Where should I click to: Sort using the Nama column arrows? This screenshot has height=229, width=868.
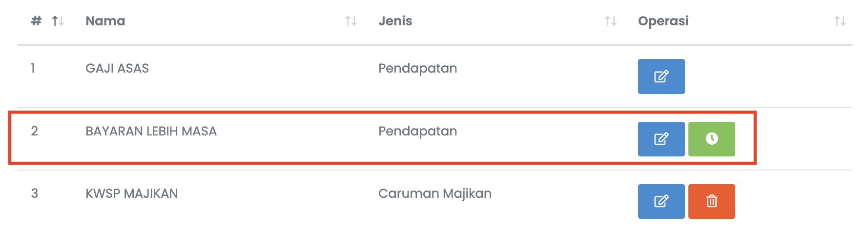click(351, 21)
